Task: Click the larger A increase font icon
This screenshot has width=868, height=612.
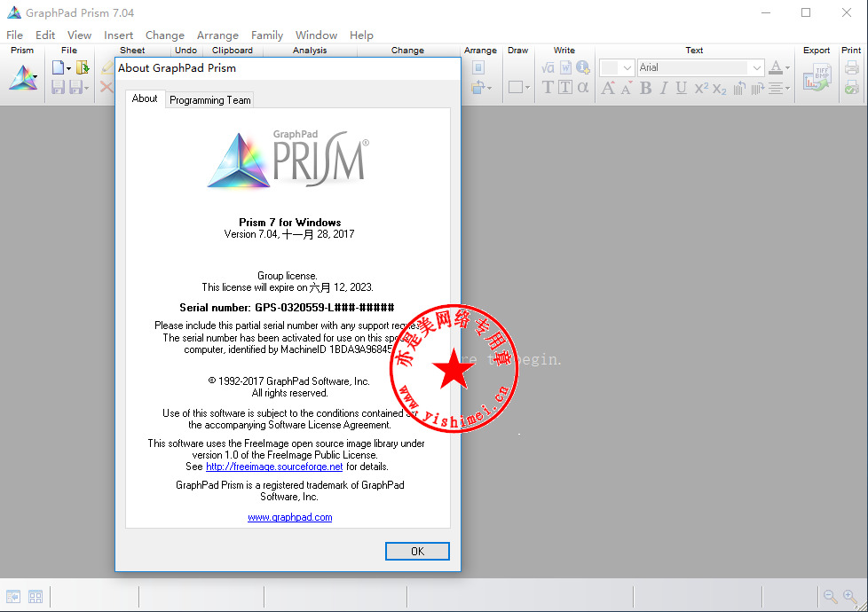Action: (x=608, y=88)
